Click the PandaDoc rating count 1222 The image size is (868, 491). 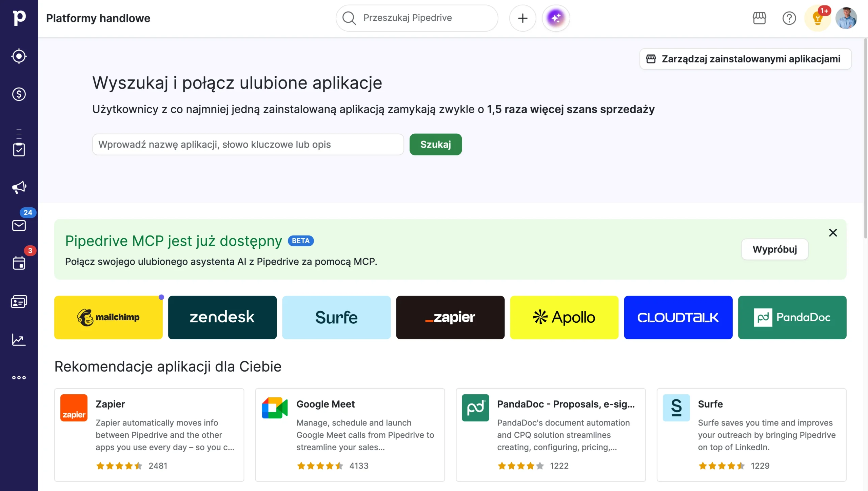click(559, 466)
